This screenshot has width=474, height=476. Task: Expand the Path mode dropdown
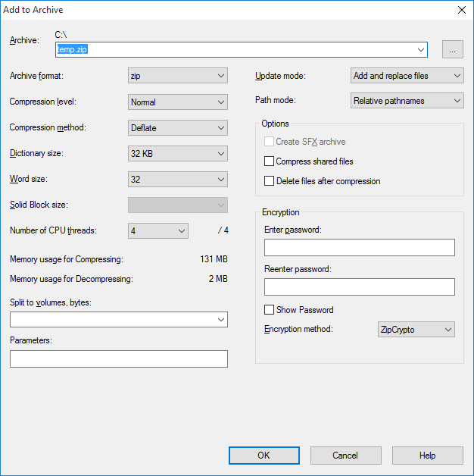pos(407,101)
